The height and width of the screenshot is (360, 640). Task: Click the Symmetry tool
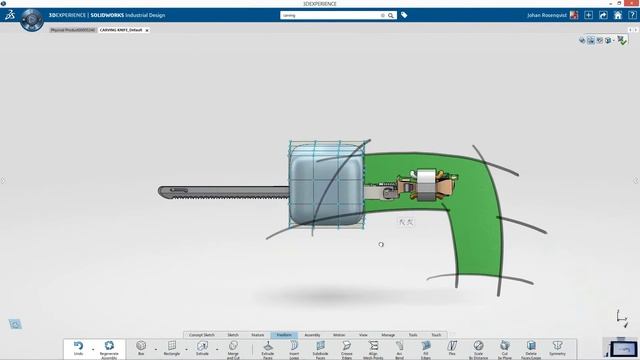point(558,348)
